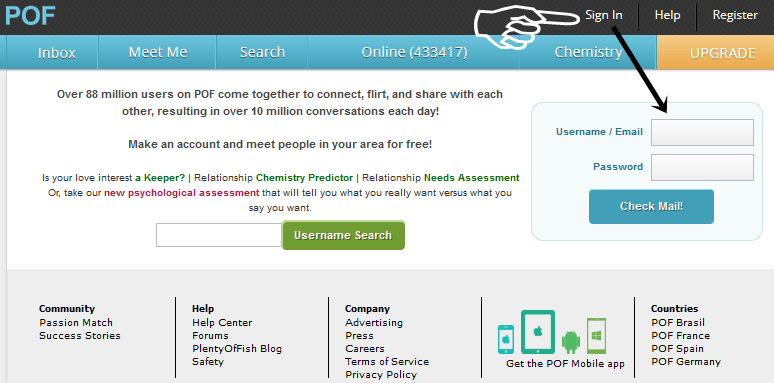
Task: Focus the username search text box
Action: point(219,235)
